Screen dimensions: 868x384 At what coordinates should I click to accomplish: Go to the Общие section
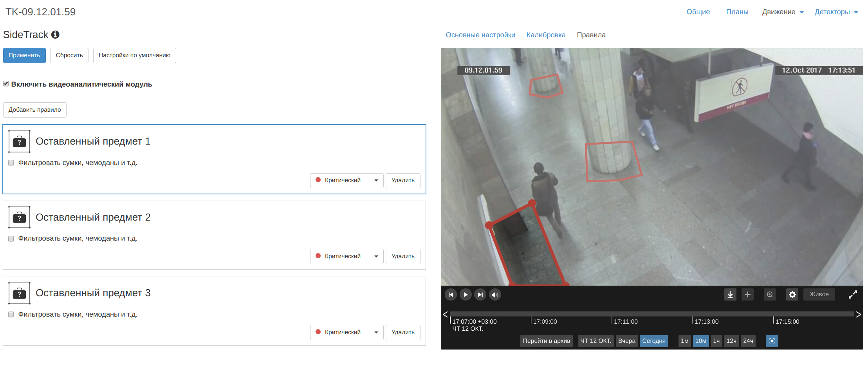pyautogui.click(x=698, y=12)
